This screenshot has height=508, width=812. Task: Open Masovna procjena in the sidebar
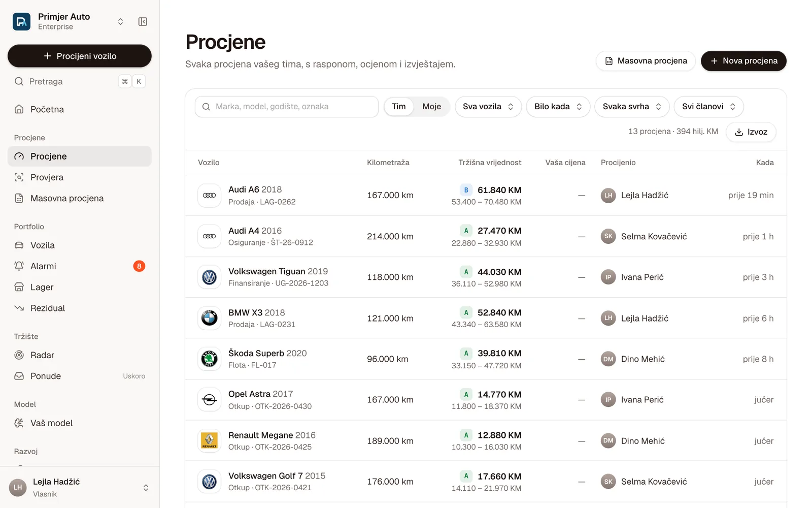(x=80, y=198)
